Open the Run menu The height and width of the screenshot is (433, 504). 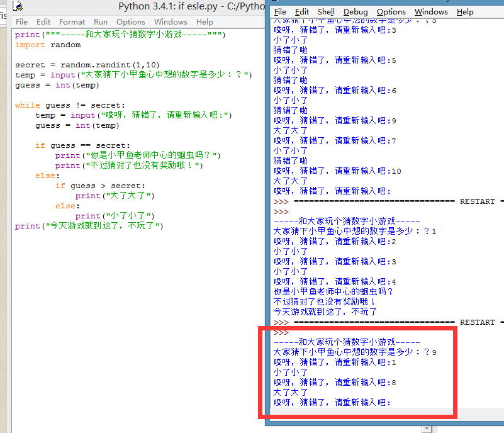(100, 21)
